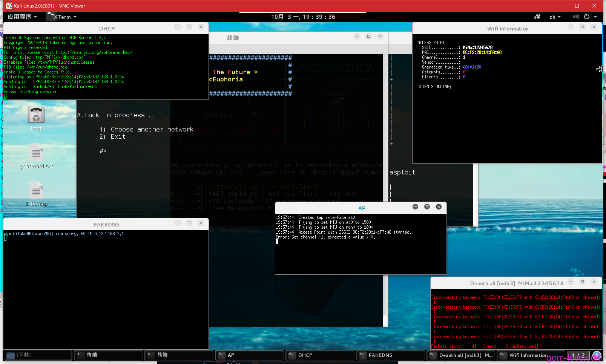The height and width of the screenshot is (364, 606).
Task: Expand the system menu arrow beside power icon
Action: click(x=595, y=17)
